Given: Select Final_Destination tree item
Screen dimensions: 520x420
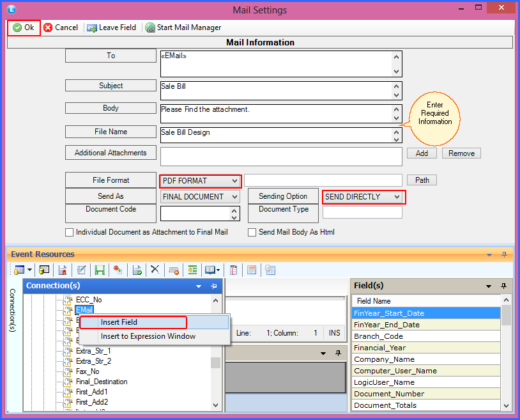Looking at the screenshot, I should [102, 382].
